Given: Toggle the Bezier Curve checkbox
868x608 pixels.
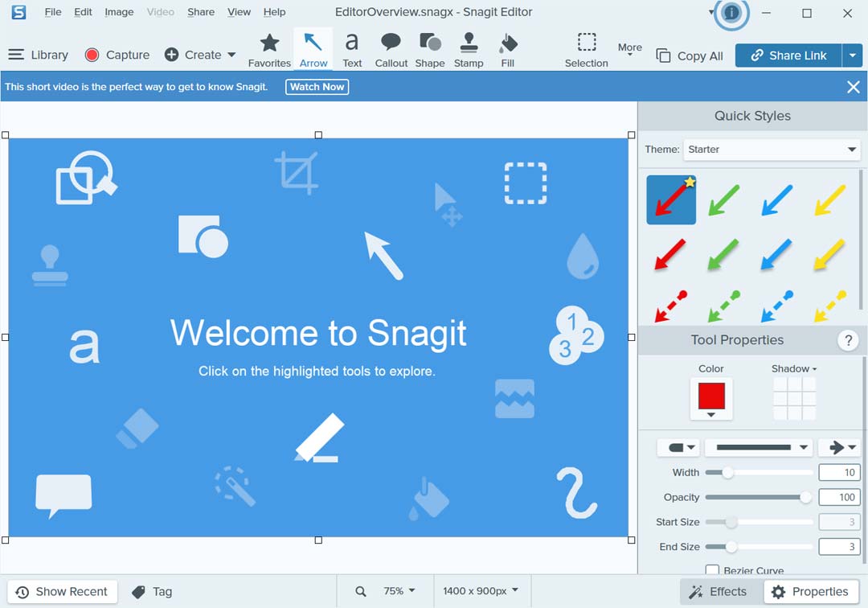Looking at the screenshot, I should pos(712,569).
